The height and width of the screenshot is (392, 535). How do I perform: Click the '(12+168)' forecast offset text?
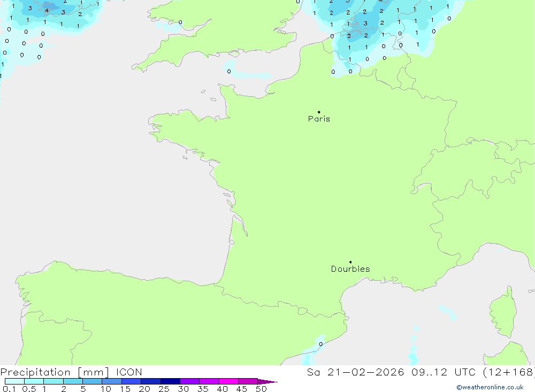509,372
